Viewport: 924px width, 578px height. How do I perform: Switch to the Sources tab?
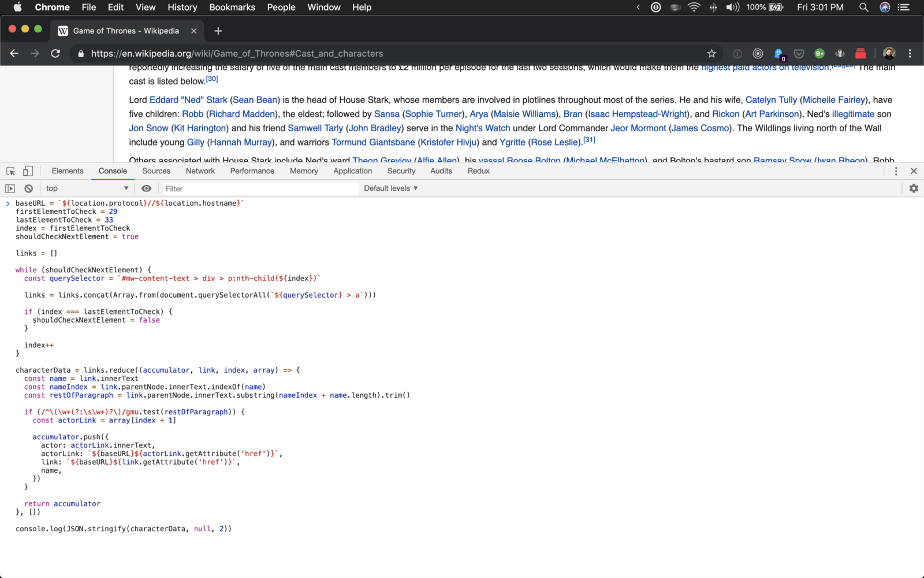[x=157, y=171]
